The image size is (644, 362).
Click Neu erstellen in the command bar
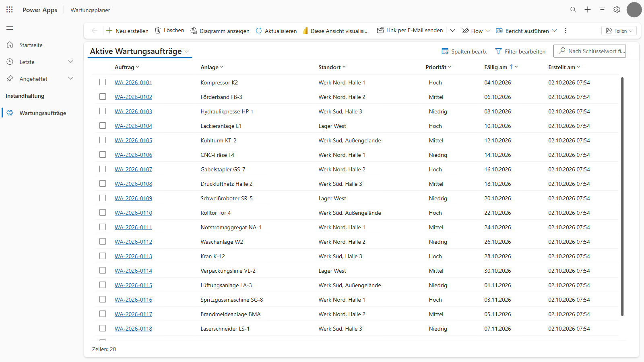[127, 31]
